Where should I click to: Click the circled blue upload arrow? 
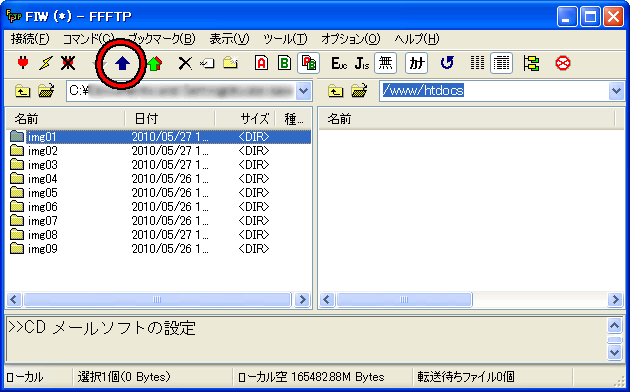tap(122, 63)
